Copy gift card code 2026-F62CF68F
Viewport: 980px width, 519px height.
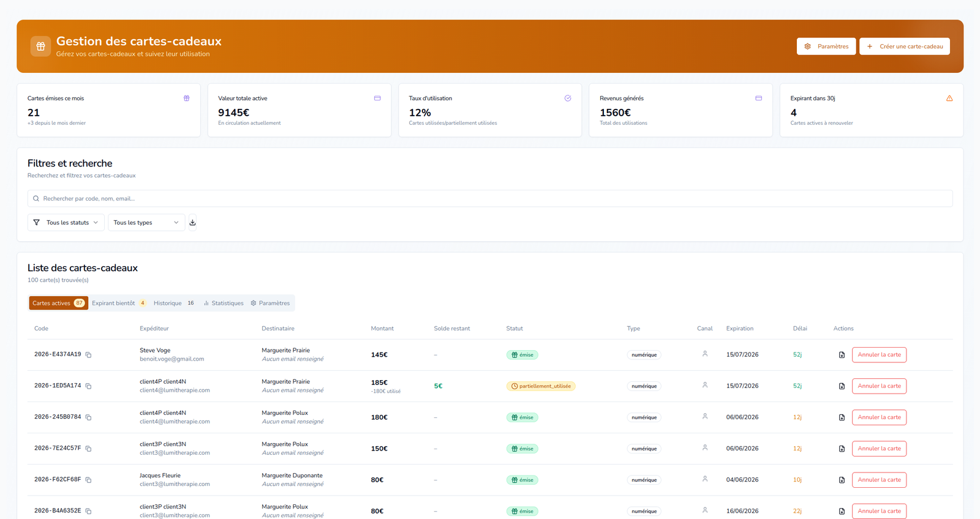[x=88, y=480]
